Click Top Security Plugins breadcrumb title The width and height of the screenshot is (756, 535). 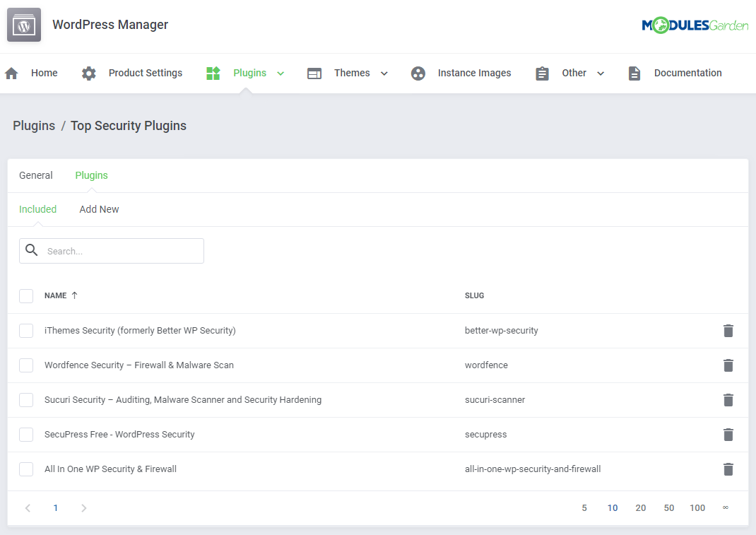pyautogui.click(x=129, y=125)
